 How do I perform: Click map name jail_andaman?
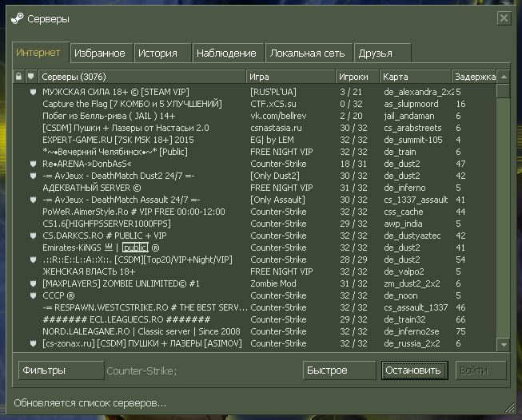click(409, 116)
